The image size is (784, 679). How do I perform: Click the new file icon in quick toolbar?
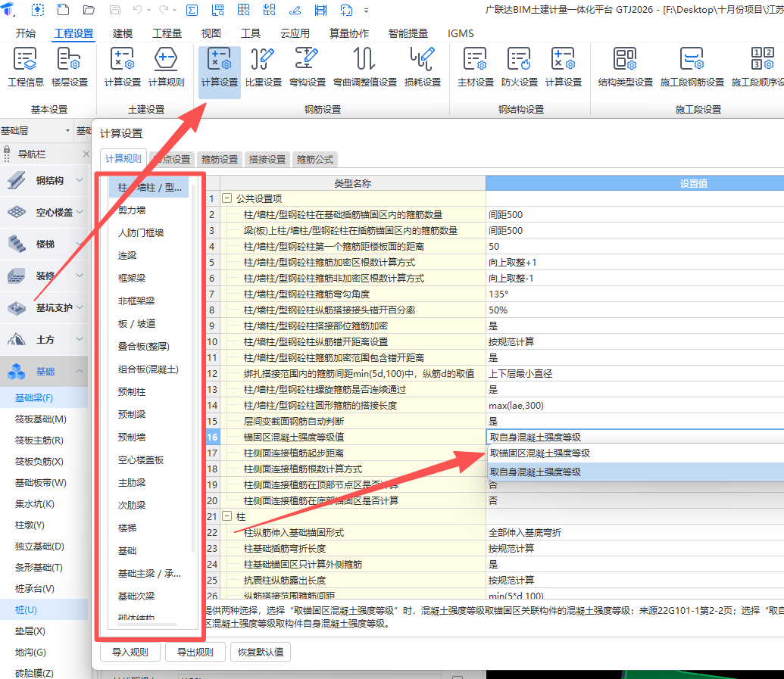coord(63,10)
